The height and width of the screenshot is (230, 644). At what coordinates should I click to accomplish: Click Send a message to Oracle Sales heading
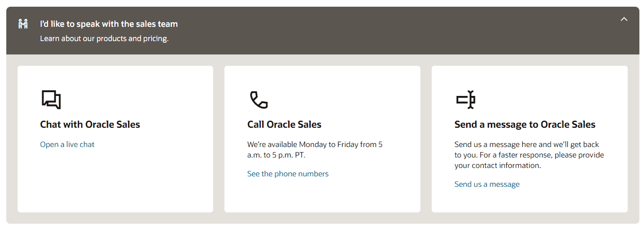[x=525, y=124]
